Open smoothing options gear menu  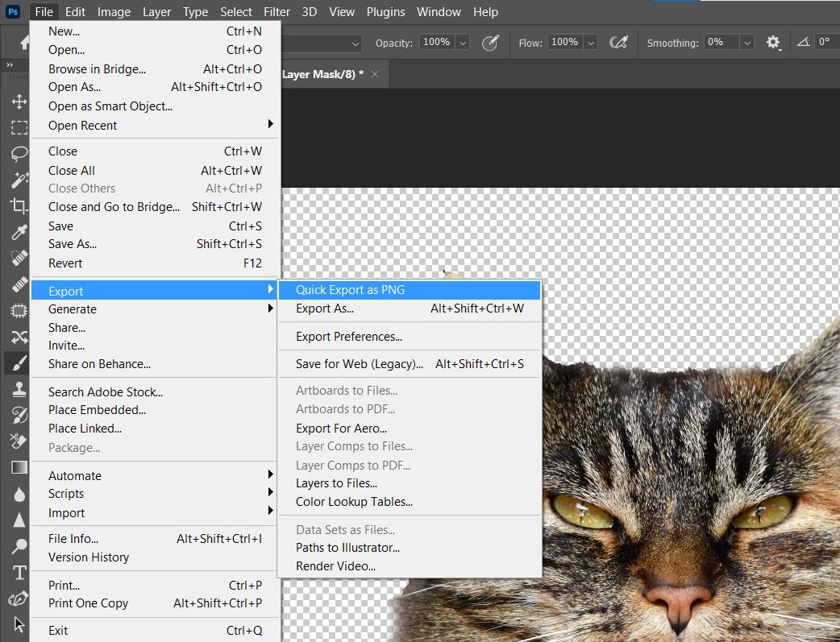pyautogui.click(x=773, y=43)
